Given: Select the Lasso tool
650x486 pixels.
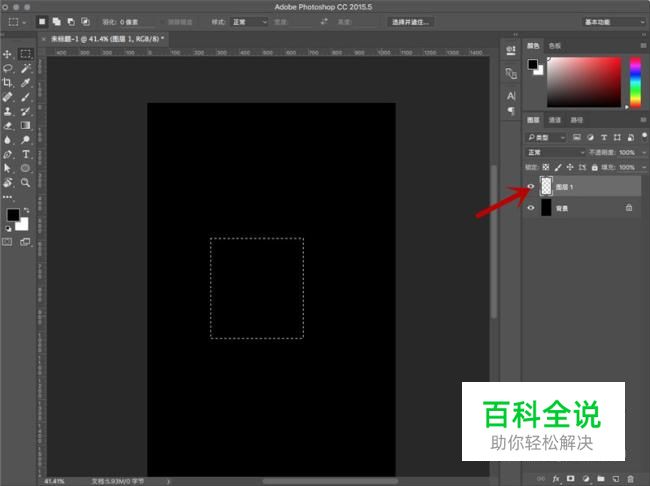Looking at the screenshot, I should pyautogui.click(x=7, y=68).
